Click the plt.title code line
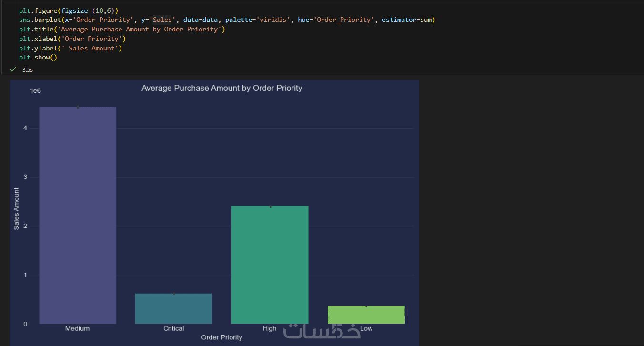 [122, 30]
